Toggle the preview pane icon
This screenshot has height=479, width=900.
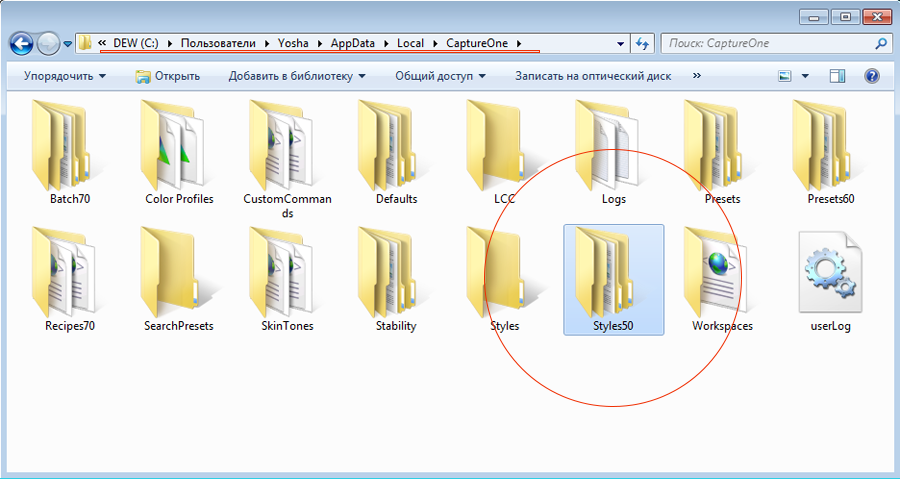pos(837,76)
